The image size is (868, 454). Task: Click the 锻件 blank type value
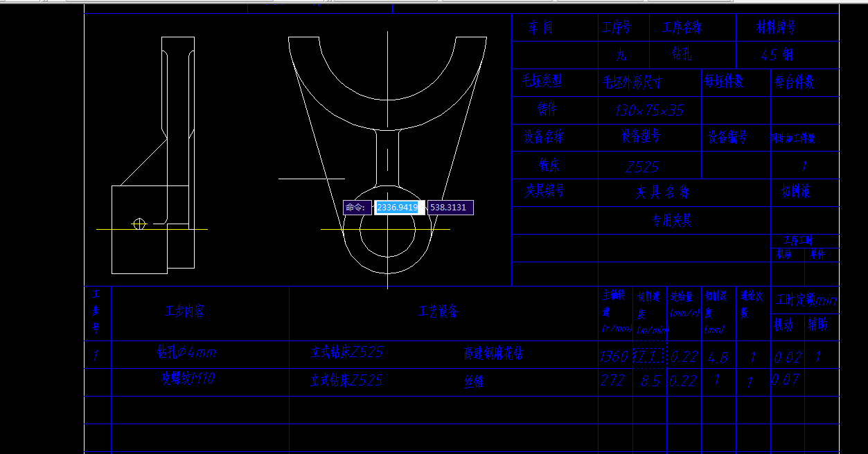click(x=547, y=109)
